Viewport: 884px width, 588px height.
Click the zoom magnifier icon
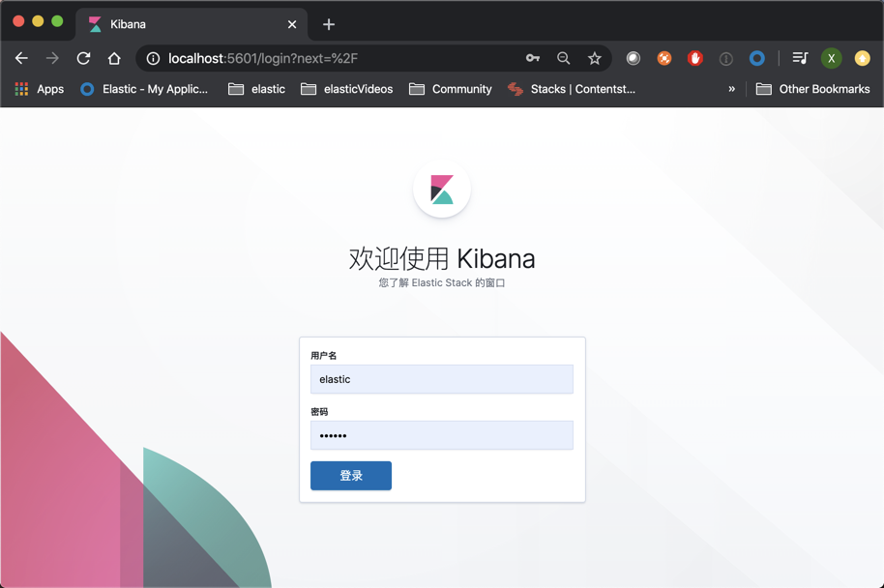click(563, 58)
